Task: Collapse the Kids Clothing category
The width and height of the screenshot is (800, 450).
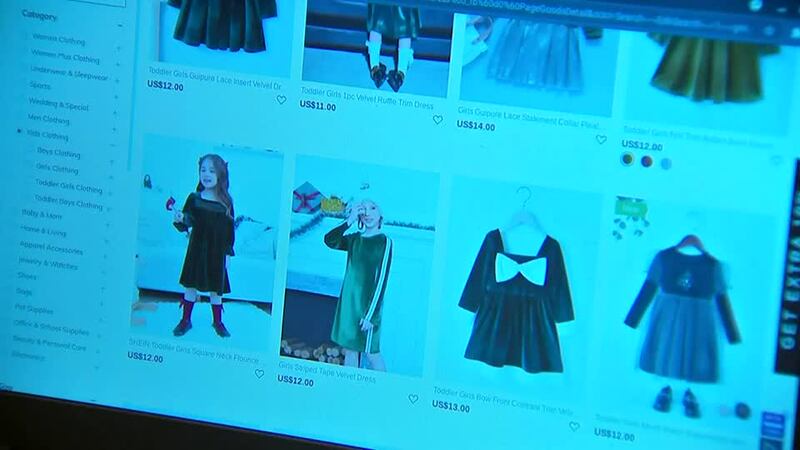Action: [x=112, y=145]
